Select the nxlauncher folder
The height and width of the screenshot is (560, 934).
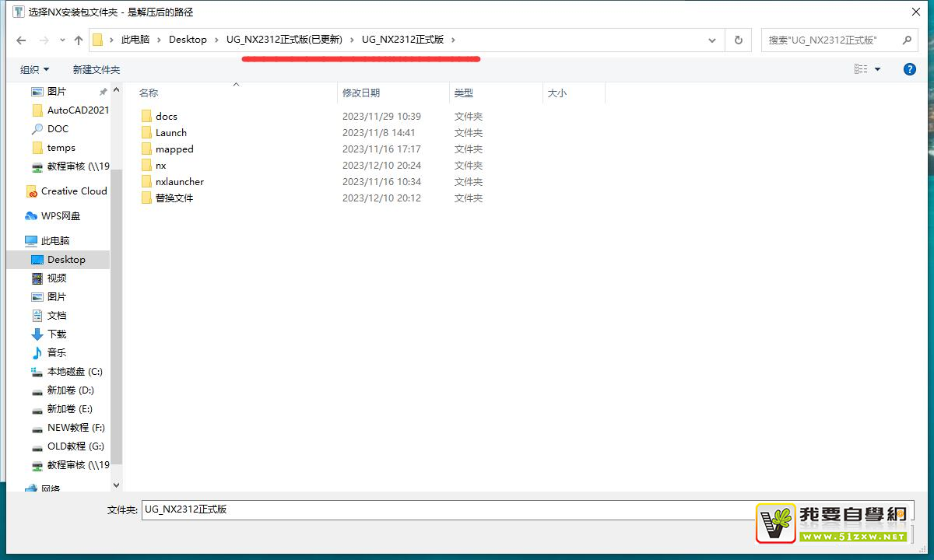pos(179,182)
